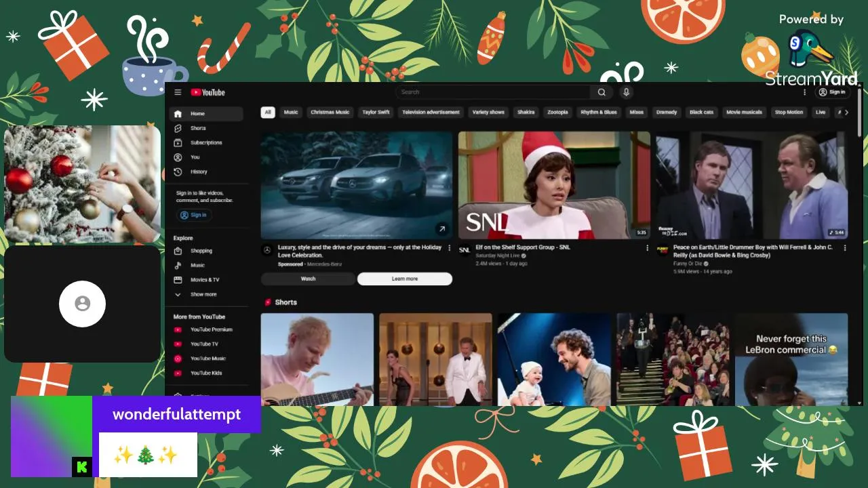
Task: Open white tuxedo stage Short thumbnail
Action: tap(435, 359)
